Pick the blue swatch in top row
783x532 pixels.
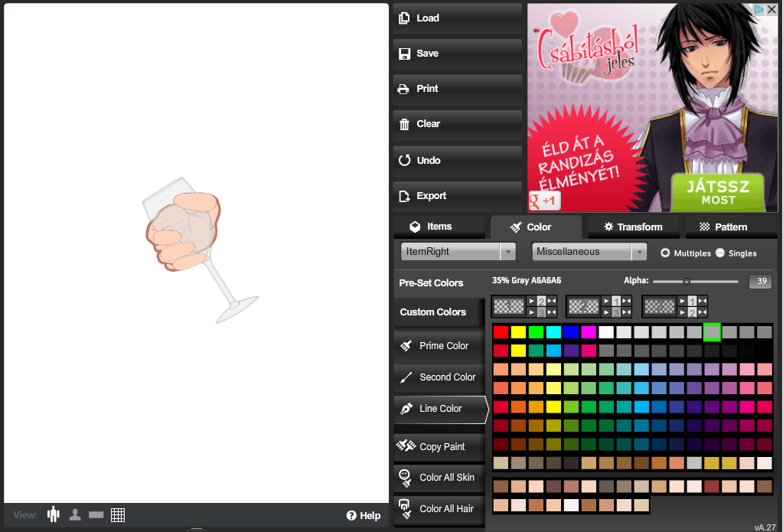[571, 332]
